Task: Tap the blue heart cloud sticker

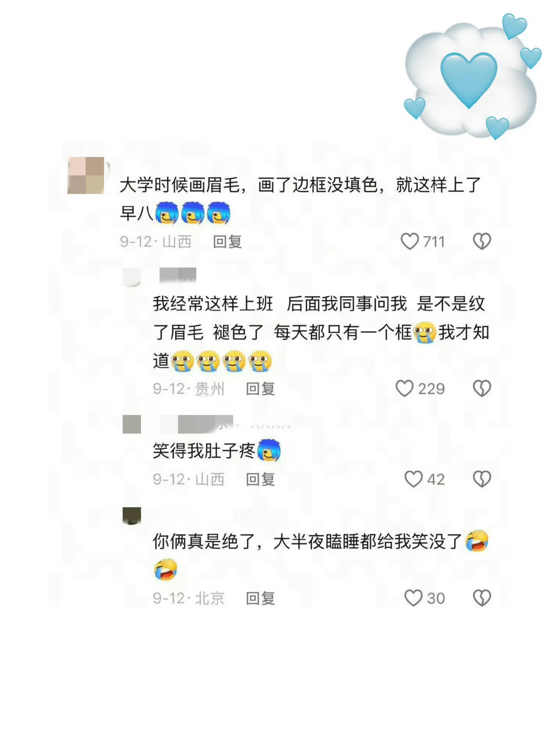Action: click(x=472, y=77)
